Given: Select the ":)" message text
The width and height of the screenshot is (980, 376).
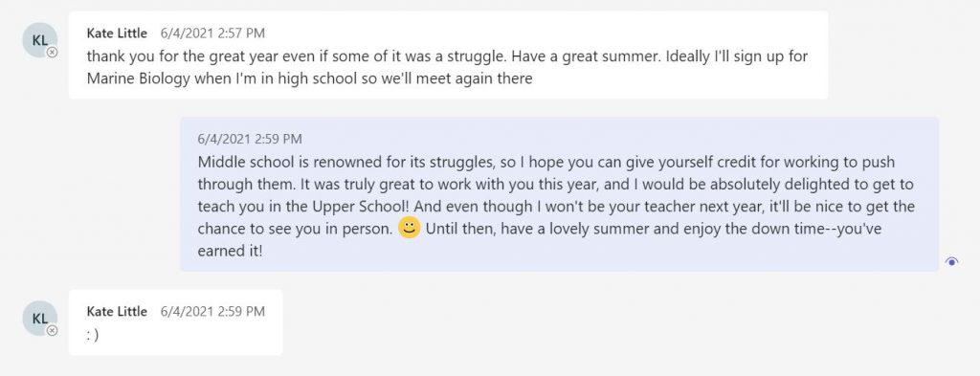Looking at the screenshot, I should pyautogui.click(x=93, y=335).
